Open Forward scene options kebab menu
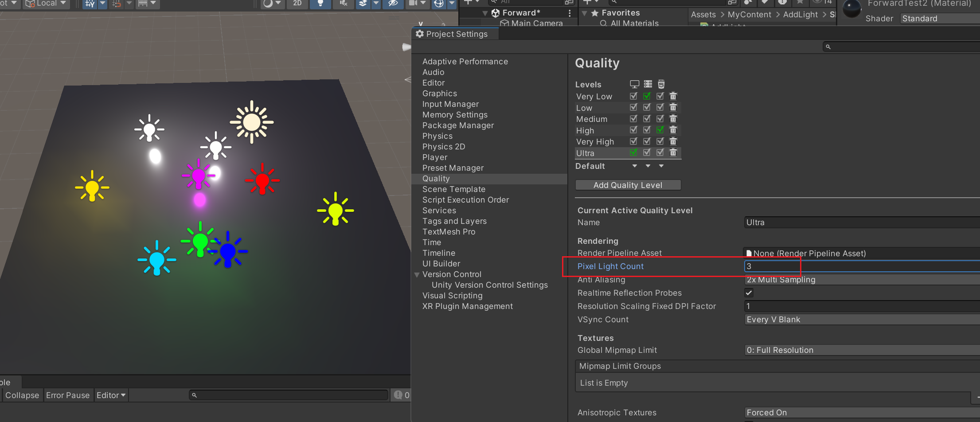This screenshot has width=980, height=422. coord(570,13)
